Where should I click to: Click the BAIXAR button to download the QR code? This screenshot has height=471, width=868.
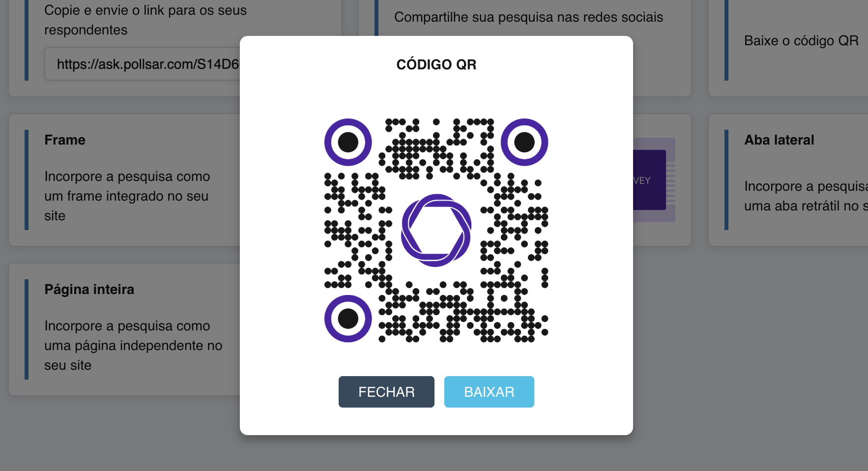click(489, 392)
